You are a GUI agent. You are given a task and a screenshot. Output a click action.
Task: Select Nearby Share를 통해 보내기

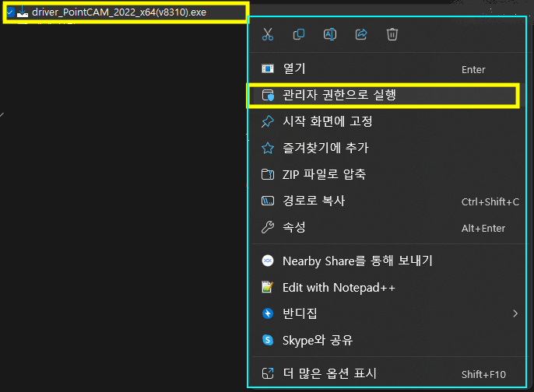point(388,261)
